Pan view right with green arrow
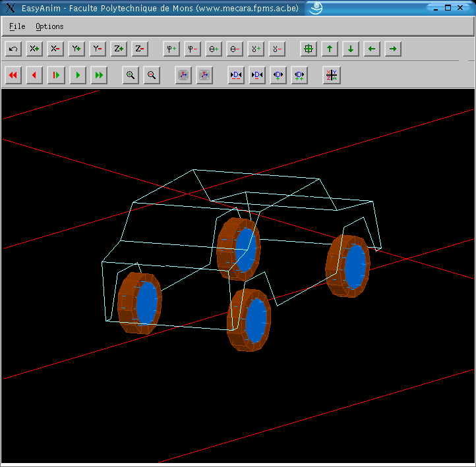Screen dimensions: 476x467 pyautogui.click(x=393, y=49)
